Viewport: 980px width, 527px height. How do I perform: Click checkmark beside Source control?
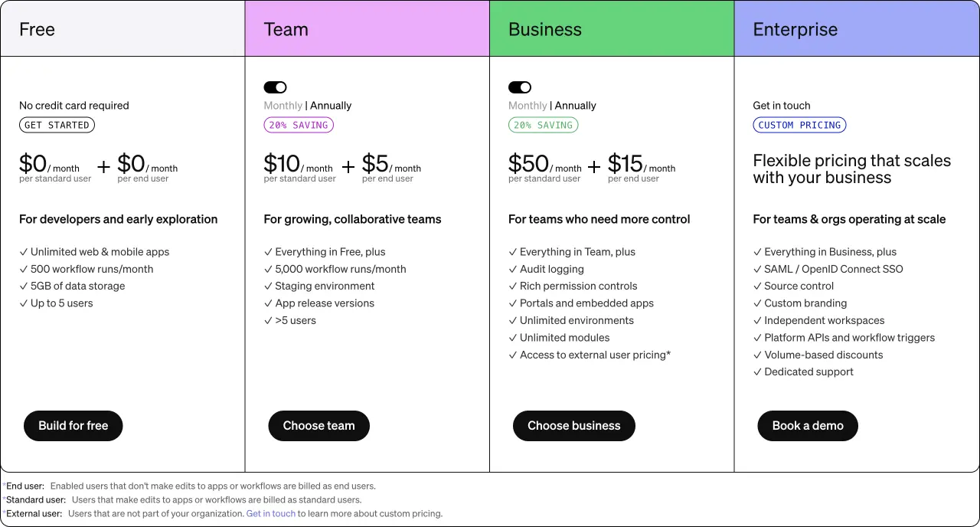pyautogui.click(x=757, y=286)
